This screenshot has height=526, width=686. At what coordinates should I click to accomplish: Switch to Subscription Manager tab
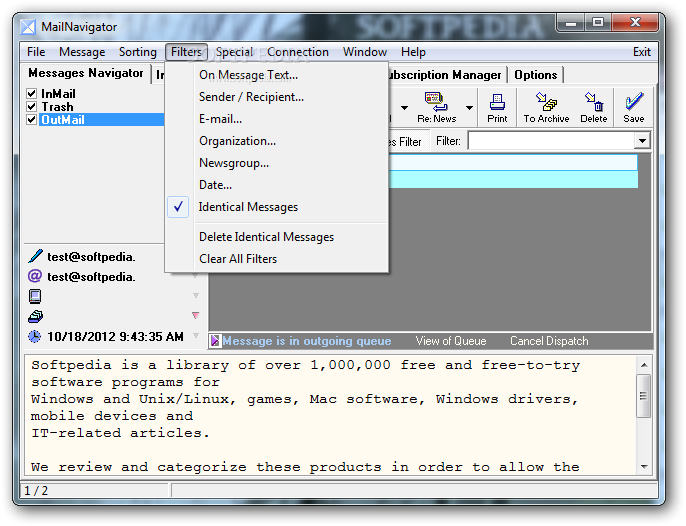click(444, 75)
